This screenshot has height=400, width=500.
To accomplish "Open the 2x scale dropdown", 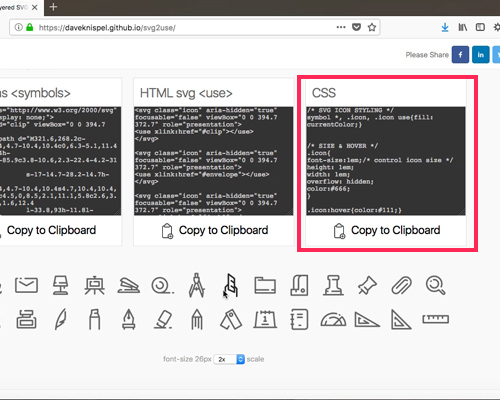I will click(x=229, y=359).
